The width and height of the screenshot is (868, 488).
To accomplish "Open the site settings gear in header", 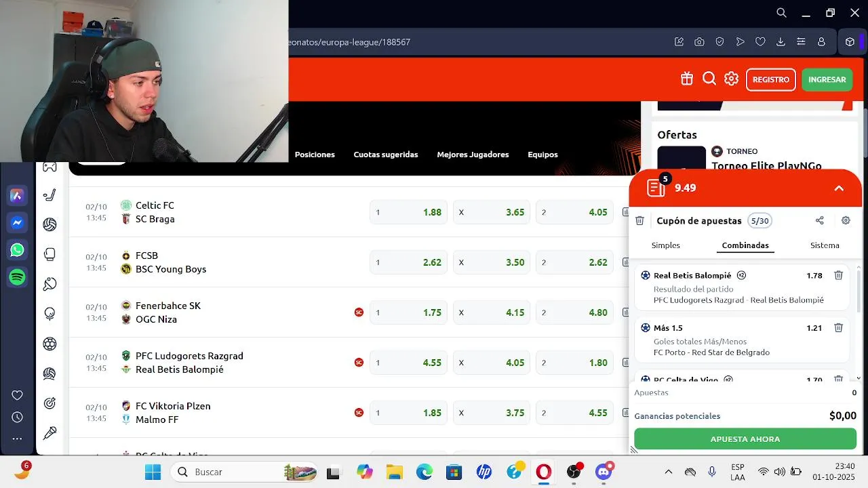I will coord(731,79).
